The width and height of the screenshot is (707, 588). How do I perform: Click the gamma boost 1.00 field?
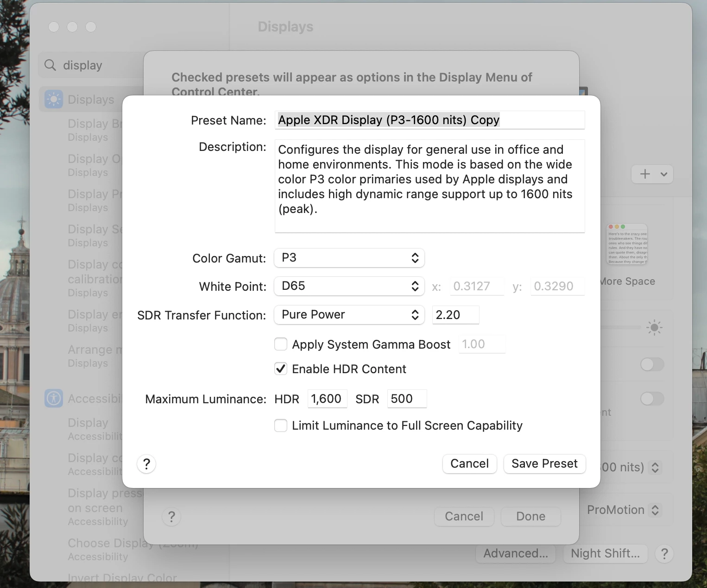pos(482,344)
